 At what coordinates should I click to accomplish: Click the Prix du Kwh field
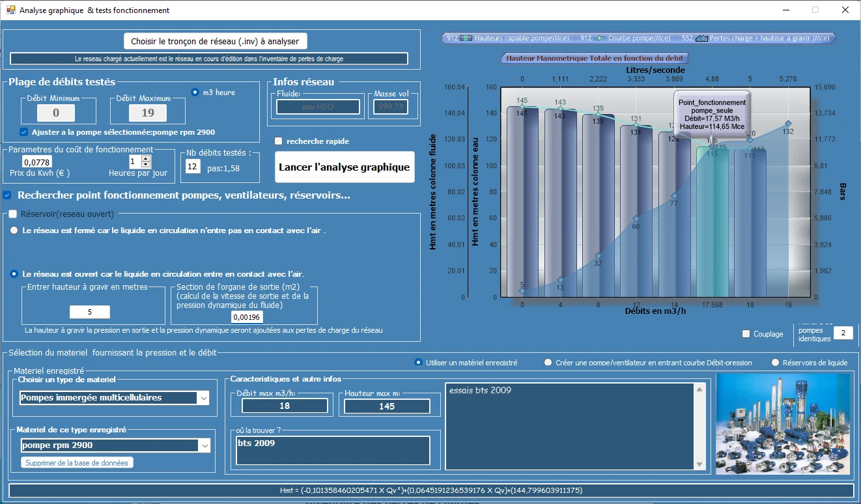coord(37,161)
